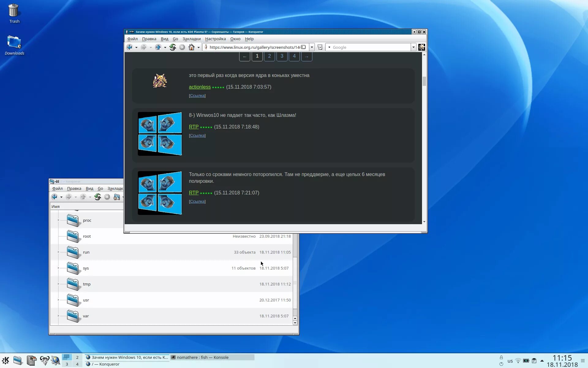This screenshot has height=368, width=588.
Task: Click the home icon in rear Konqueror toolbar
Action: (117, 197)
